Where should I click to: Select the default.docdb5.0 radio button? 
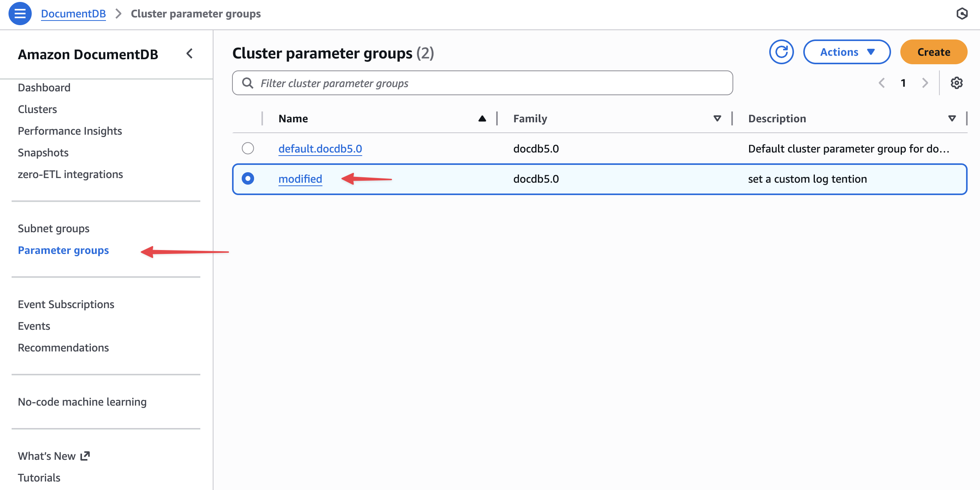point(248,148)
